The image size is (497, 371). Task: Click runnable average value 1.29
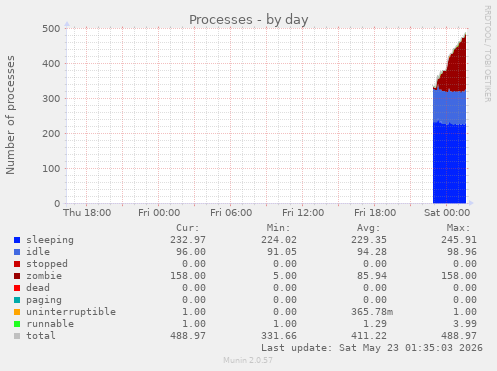375,324
